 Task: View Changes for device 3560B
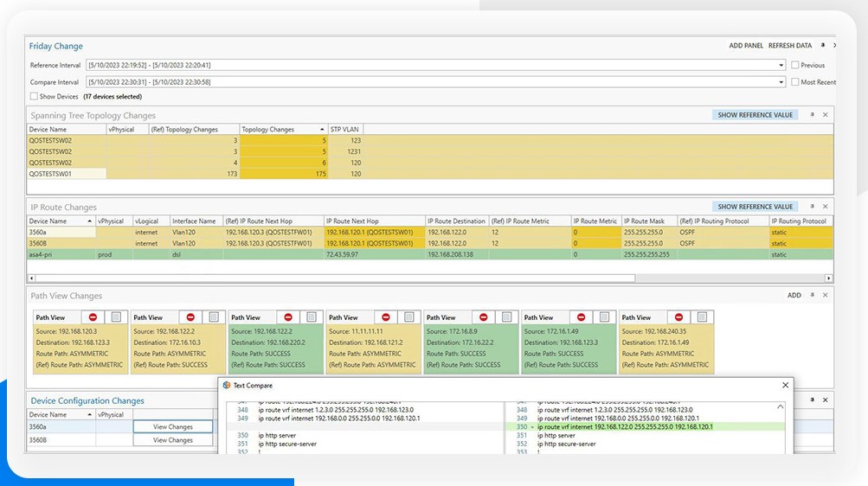click(x=173, y=440)
